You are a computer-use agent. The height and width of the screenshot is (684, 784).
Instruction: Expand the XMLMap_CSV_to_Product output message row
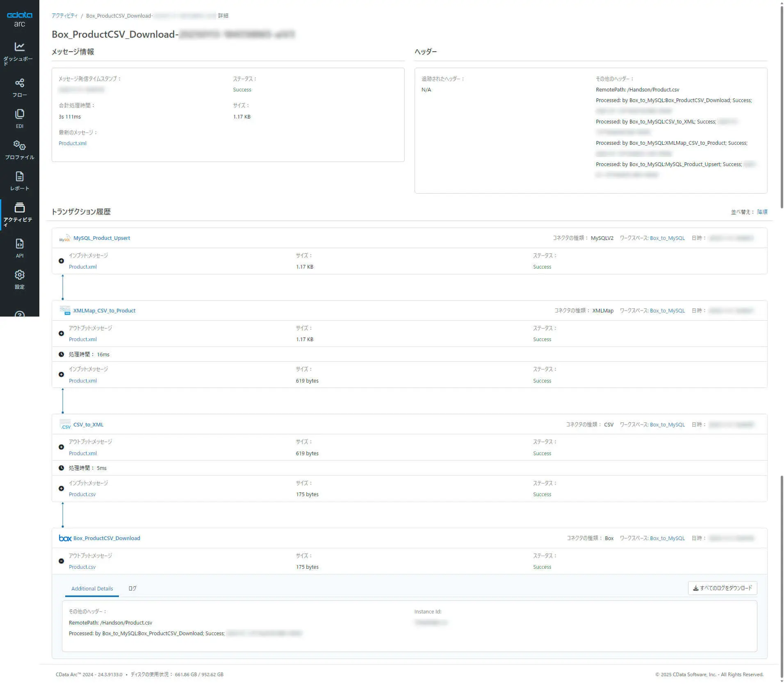coord(61,333)
